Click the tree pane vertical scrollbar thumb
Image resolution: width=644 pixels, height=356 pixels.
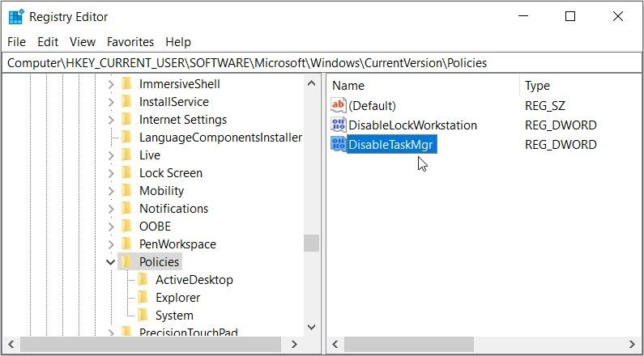(311, 243)
